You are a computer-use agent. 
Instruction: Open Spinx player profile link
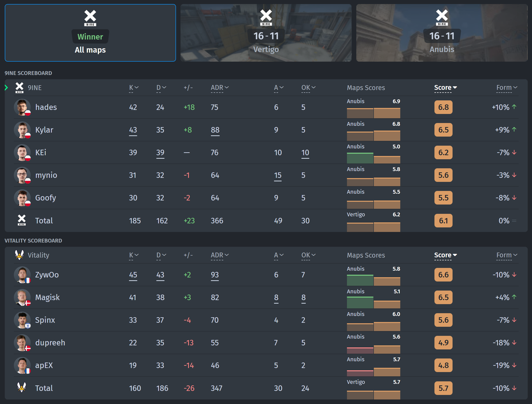[x=45, y=320]
